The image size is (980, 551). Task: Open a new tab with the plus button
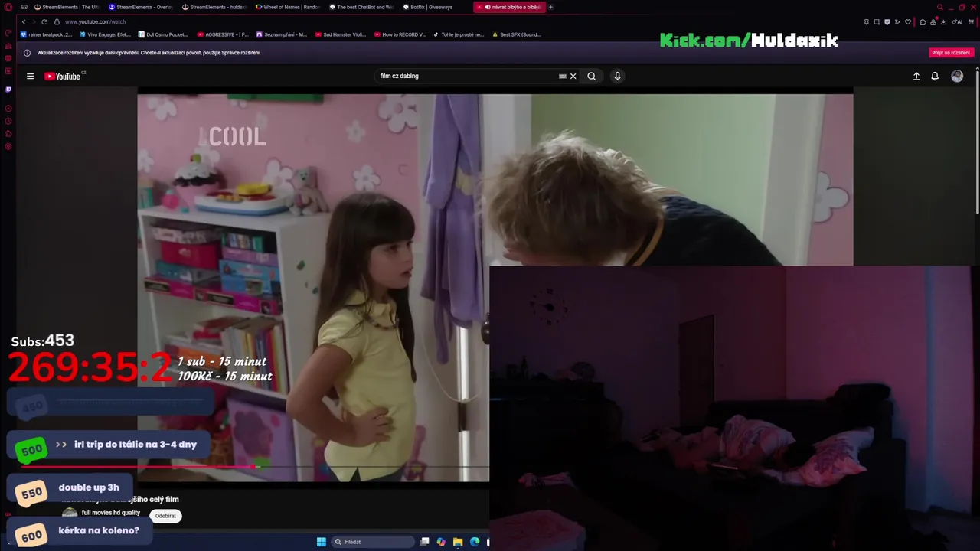(550, 7)
